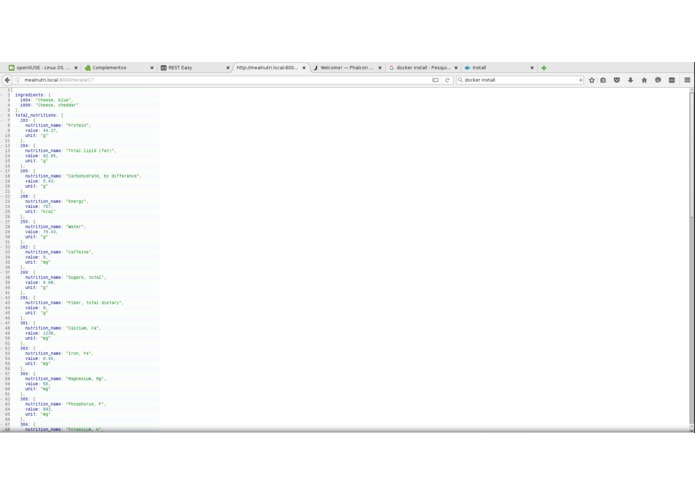Show bookmarks list icon
The image size is (695, 494).
603,80
